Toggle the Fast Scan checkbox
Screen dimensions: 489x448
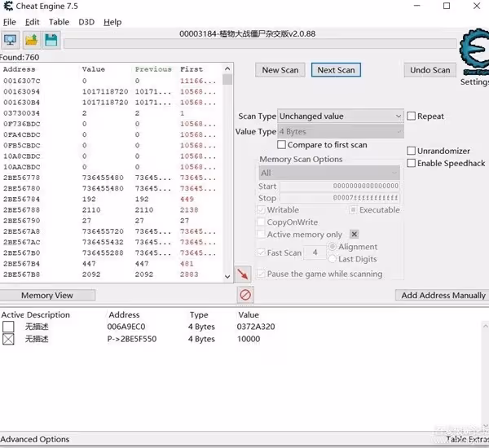[261, 253]
